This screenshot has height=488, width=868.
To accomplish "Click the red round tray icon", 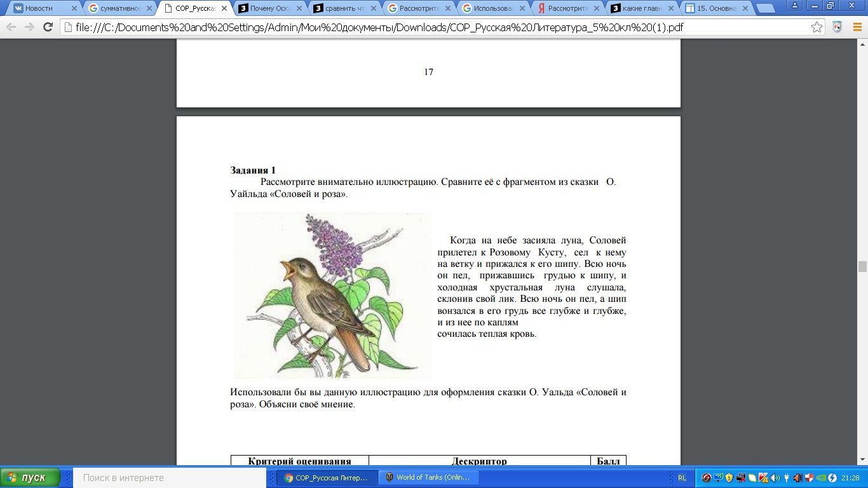I will (706, 478).
